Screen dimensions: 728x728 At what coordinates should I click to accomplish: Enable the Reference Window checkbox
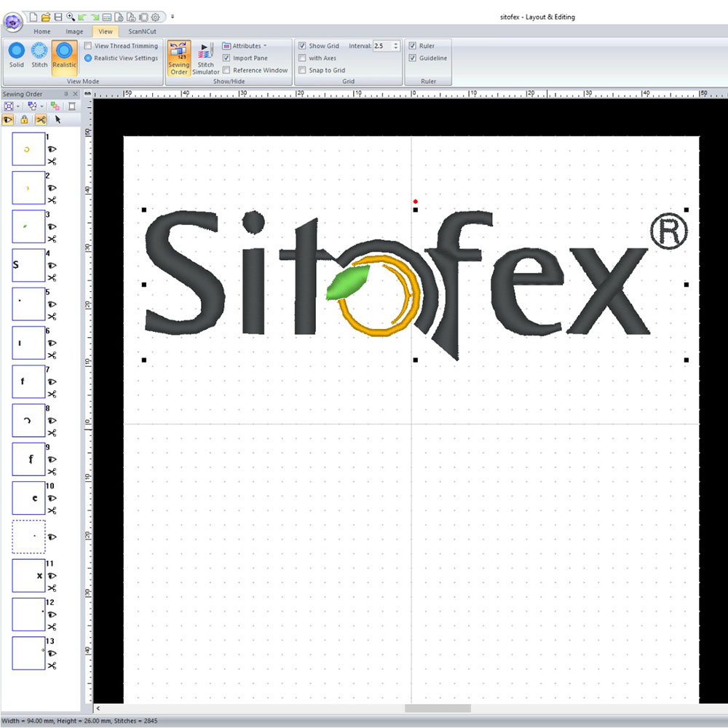click(226, 70)
